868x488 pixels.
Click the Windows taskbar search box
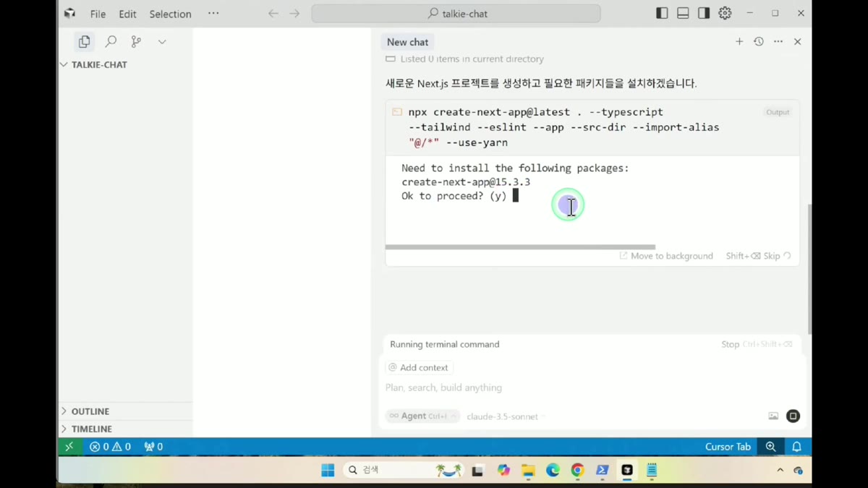[x=403, y=471]
